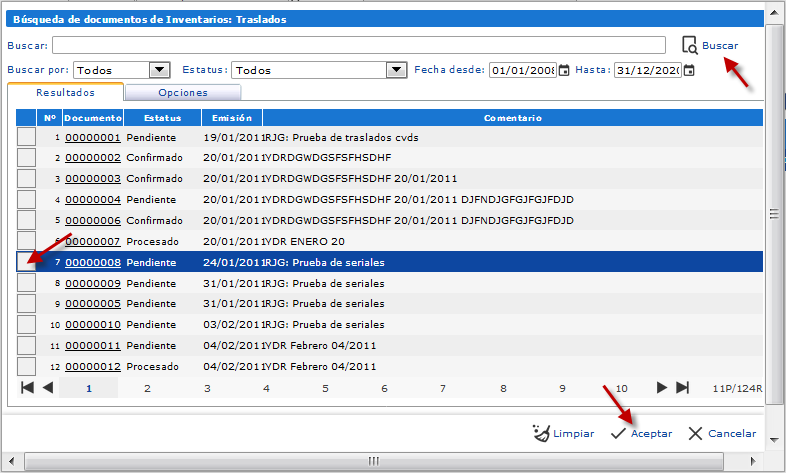The width and height of the screenshot is (786, 473).
Task: Sort by the Documento column header
Action: pos(93,118)
